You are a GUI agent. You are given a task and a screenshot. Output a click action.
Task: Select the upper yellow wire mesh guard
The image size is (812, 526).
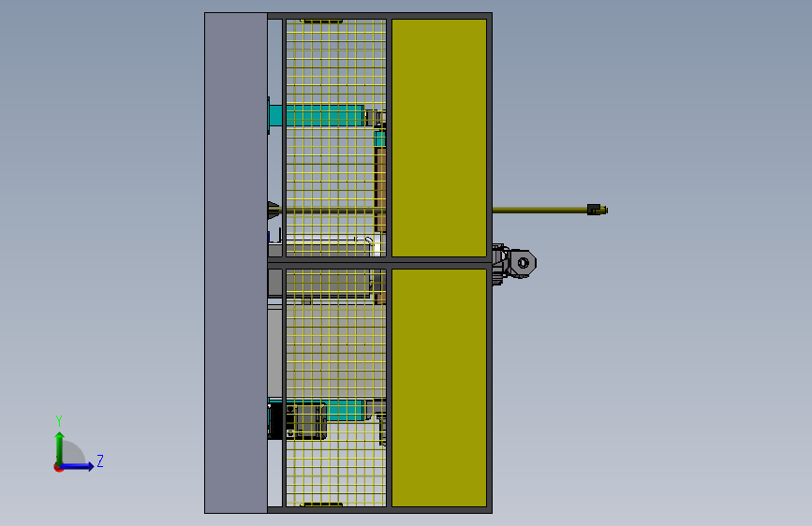tap(336, 138)
